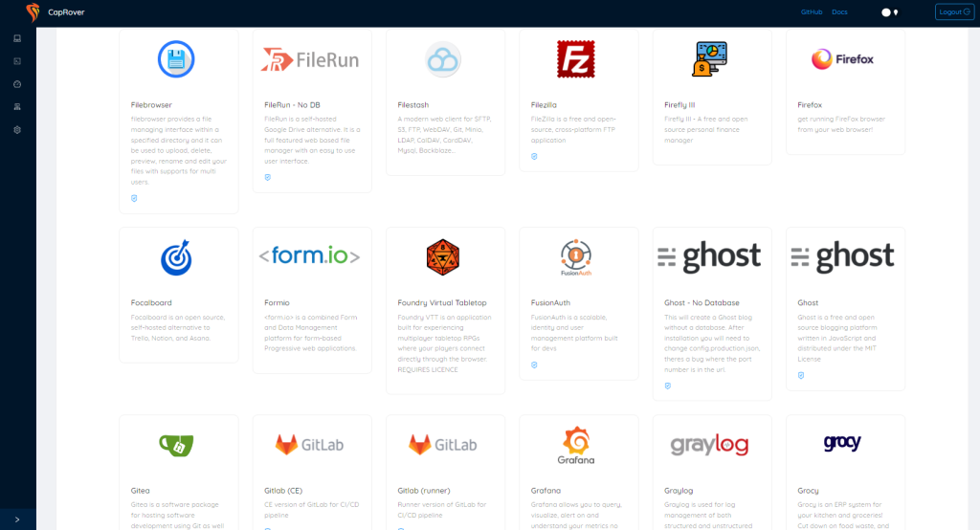Click the Filebrowser official shield badge
The height and width of the screenshot is (530, 980).
pos(134,198)
